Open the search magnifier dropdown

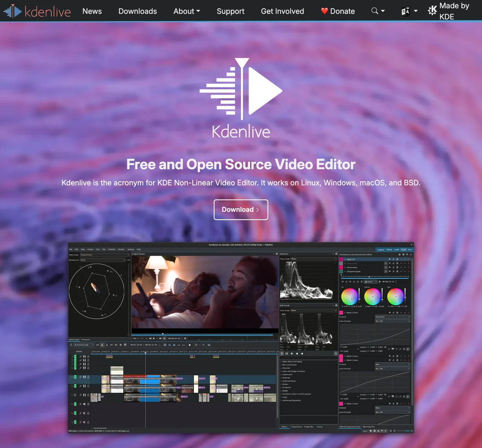coord(378,11)
